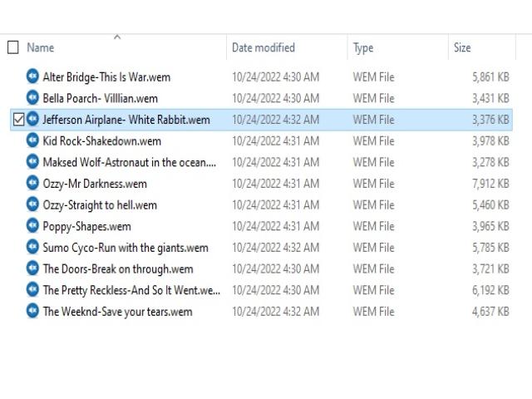Select The Weeknd-Save your tears.wem file name

(117, 312)
